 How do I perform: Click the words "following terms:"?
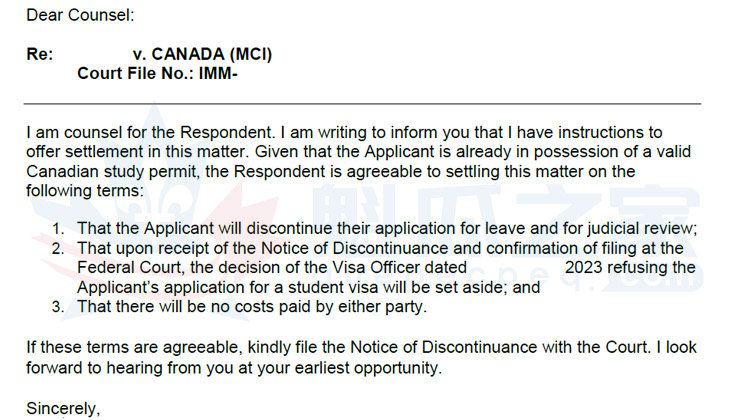pos(85,190)
